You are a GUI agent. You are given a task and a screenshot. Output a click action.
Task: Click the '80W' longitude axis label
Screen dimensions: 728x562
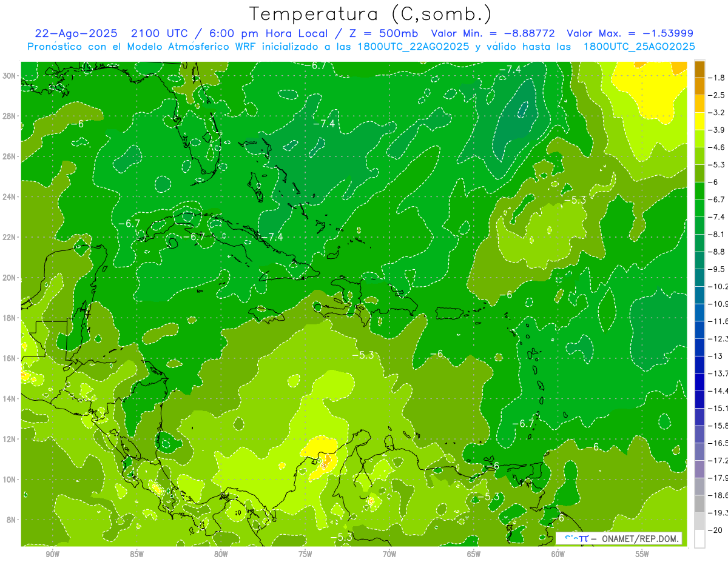tap(221, 554)
